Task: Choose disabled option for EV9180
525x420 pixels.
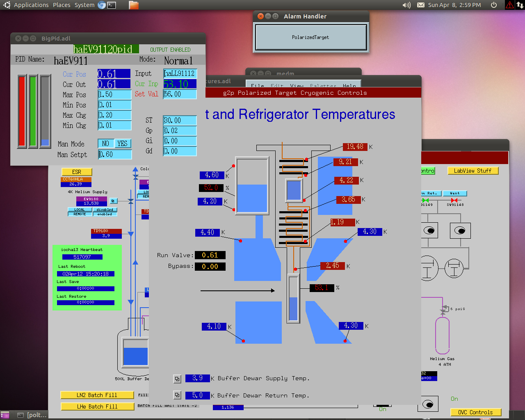Action: (x=105, y=210)
